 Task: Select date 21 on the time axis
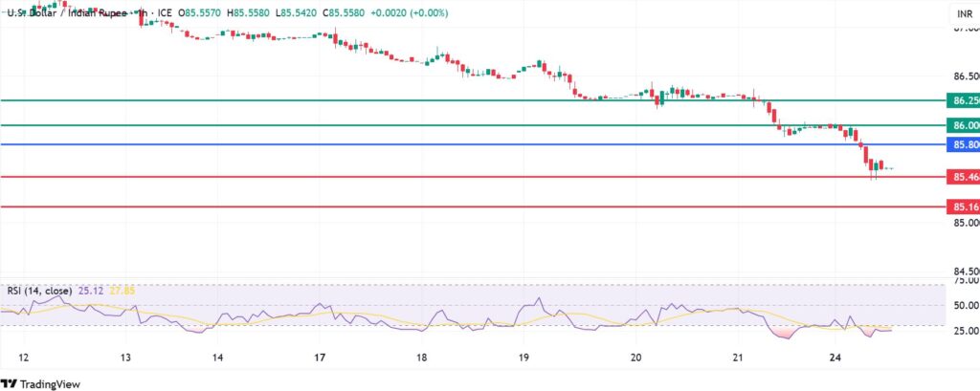(x=737, y=358)
